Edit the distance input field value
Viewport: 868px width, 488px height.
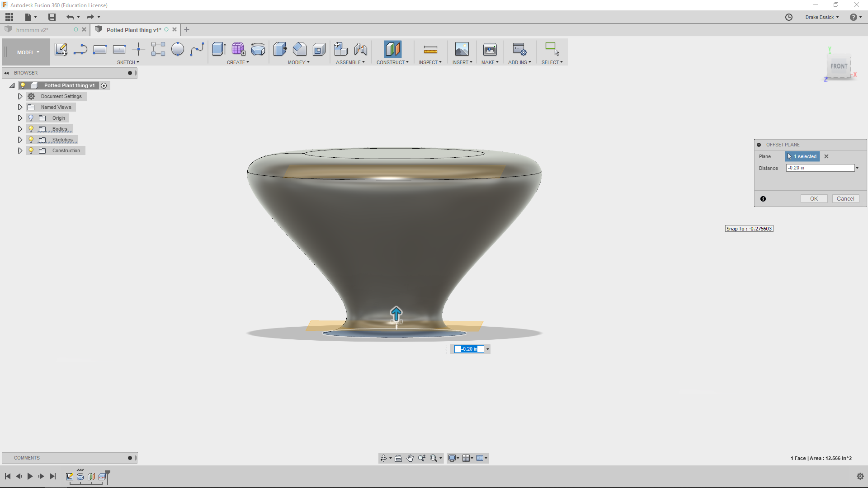(x=820, y=168)
